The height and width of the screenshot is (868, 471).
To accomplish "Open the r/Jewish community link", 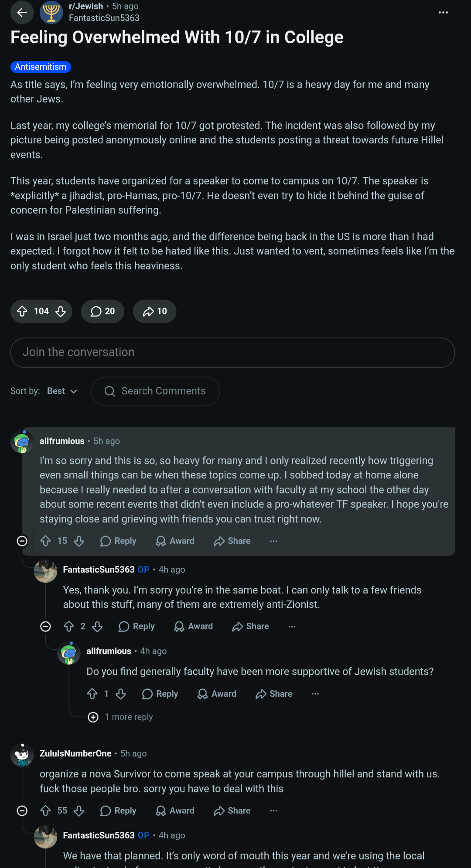I will pos(86,6).
